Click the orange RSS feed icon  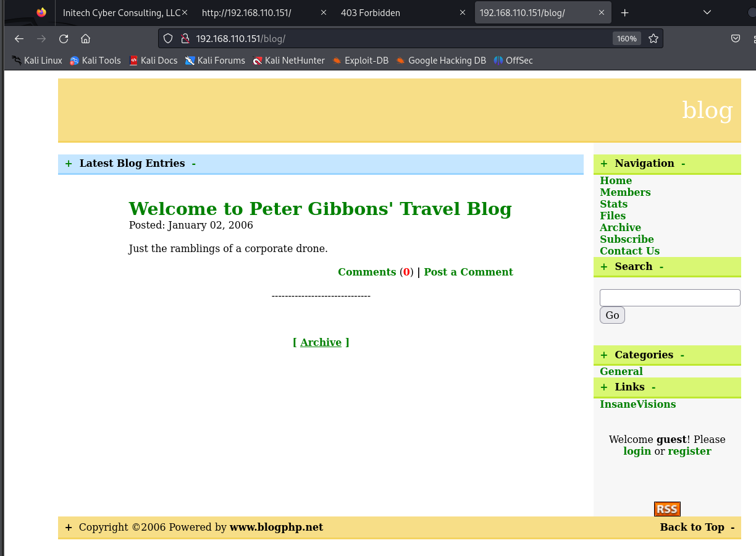(667, 509)
